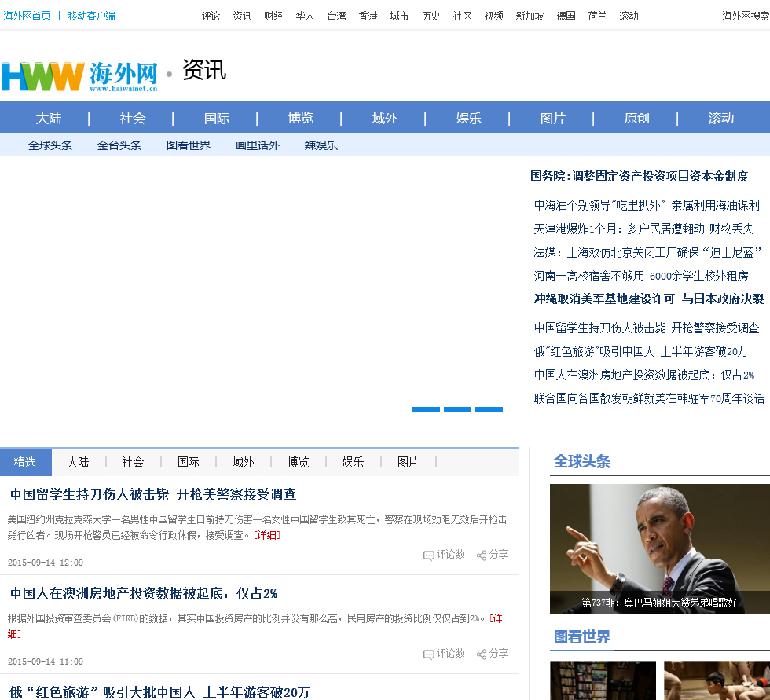Open the 全球头条 section heading

[582, 461]
